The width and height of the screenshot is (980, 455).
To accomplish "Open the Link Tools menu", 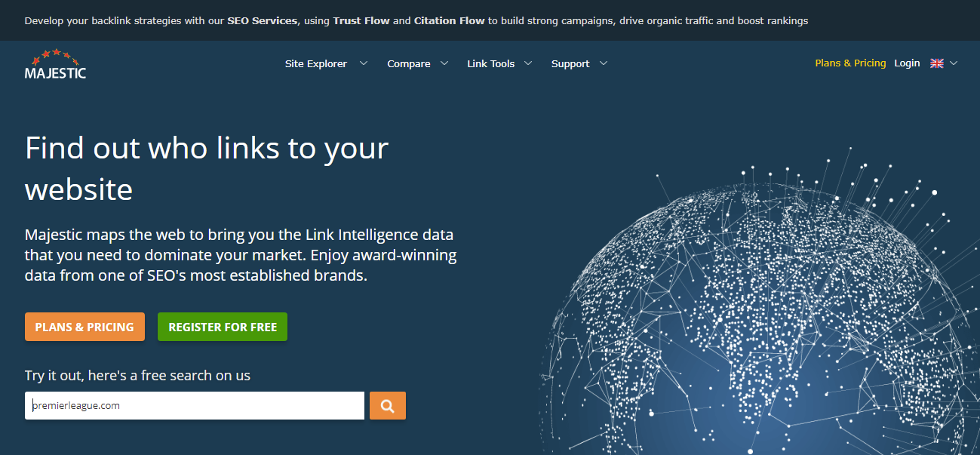I will coord(490,64).
